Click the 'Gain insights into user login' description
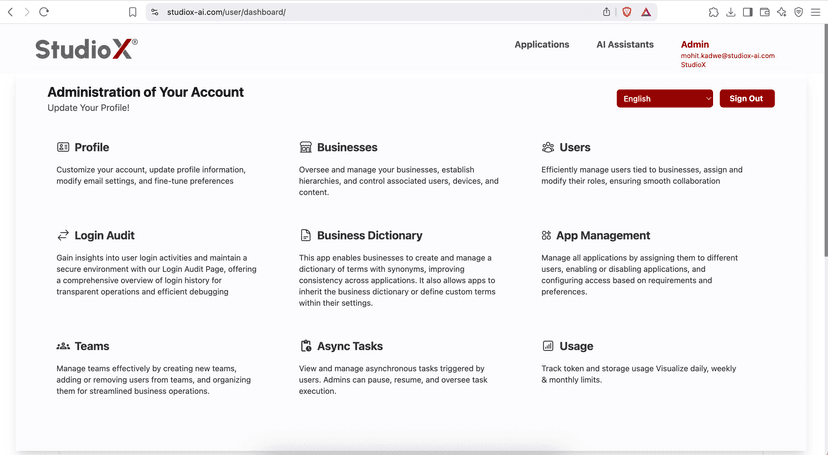 [156, 275]
